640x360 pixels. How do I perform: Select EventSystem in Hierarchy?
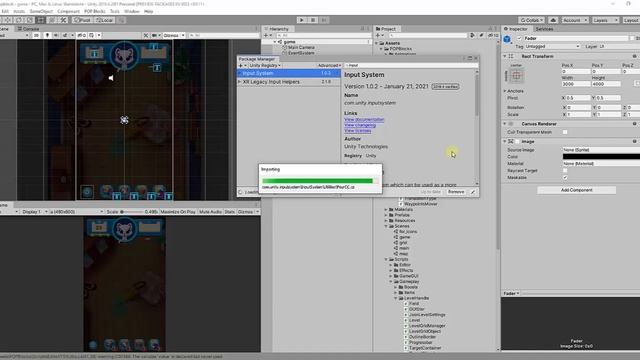[x=301, y=53]
